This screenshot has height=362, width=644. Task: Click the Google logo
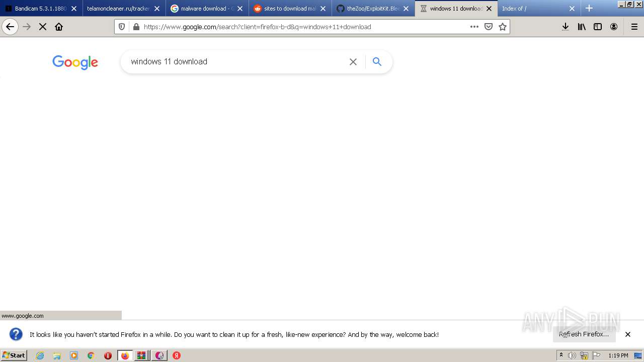pyautogui.click(x=75, y=62)
